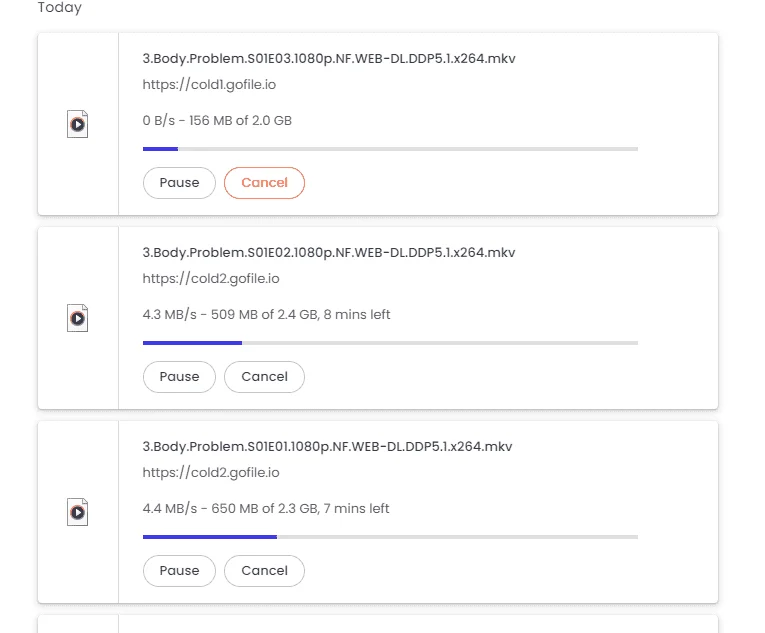This screenshot has height=633, width=765.
Task: Click the video file icon for S01E03 download
Action: pyautogui.click(x=78, y=124)
